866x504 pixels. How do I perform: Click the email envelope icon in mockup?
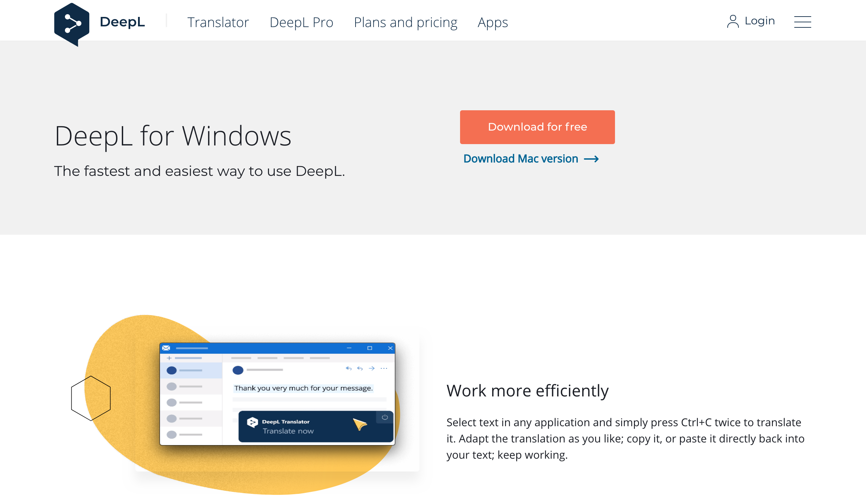(x=167, y=347)
